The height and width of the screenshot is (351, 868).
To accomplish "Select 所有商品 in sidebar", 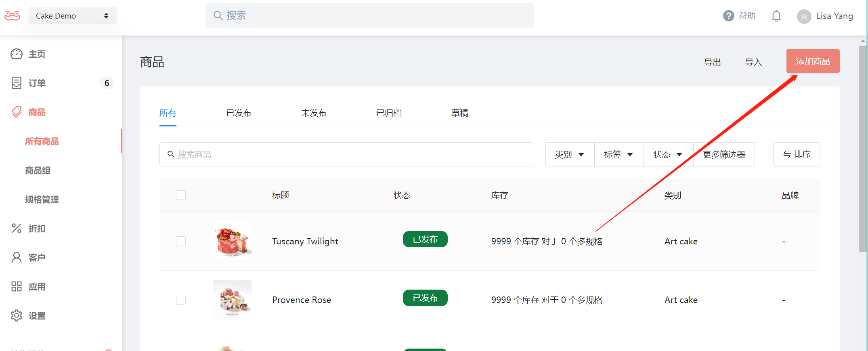I will coord(42,141).
